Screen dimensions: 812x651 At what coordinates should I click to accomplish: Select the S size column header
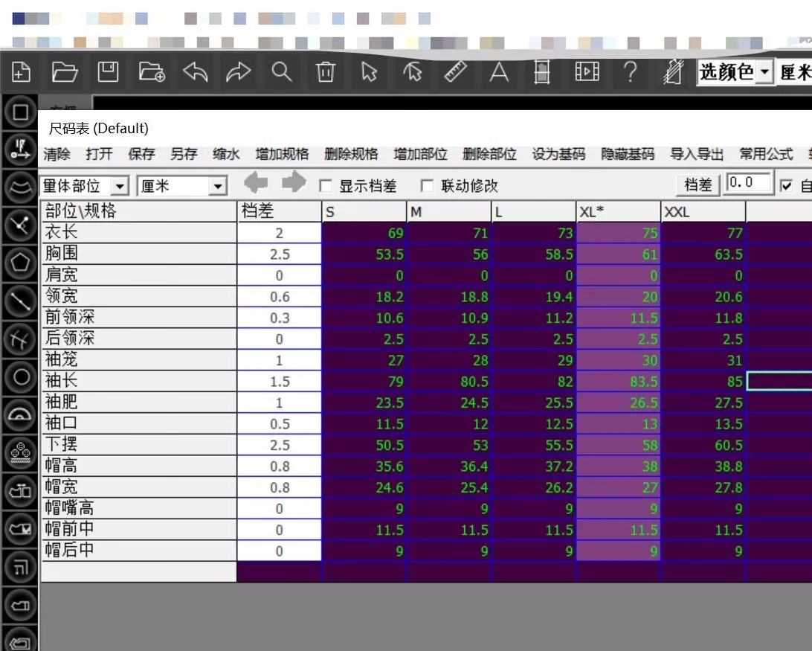point(364,211)
